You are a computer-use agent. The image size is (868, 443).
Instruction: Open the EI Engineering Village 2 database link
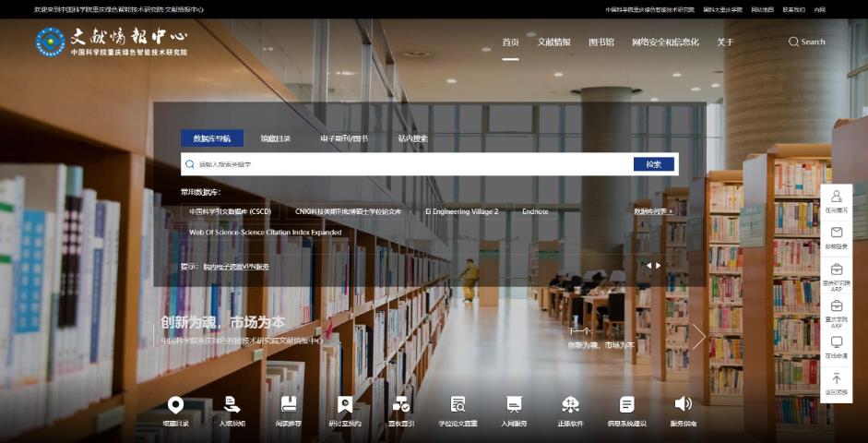pos(461,211)
